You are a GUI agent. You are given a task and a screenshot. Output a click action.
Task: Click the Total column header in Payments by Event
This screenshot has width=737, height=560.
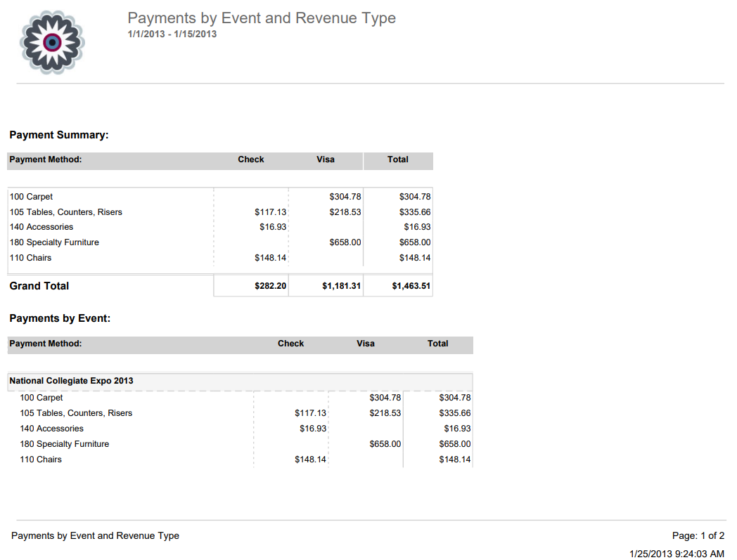437,344
